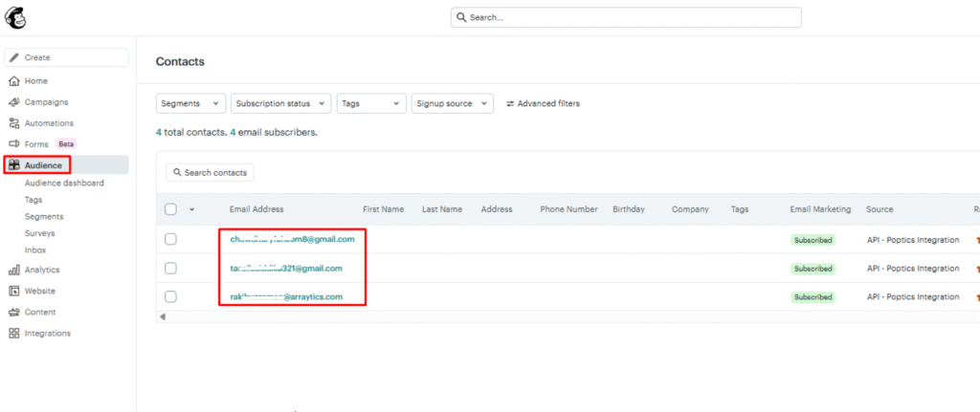Screen dimensions: 980x412
Task: Check the first contact row checkbox
Action: pyautogui.click(x=170, y=239)
